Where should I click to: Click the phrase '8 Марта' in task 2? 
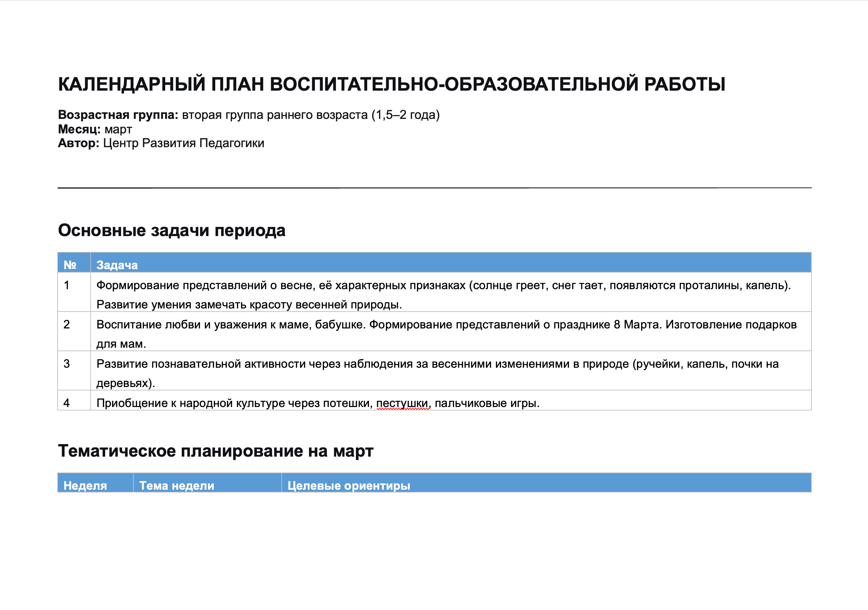pyautogui.click(x=637, y=324)
